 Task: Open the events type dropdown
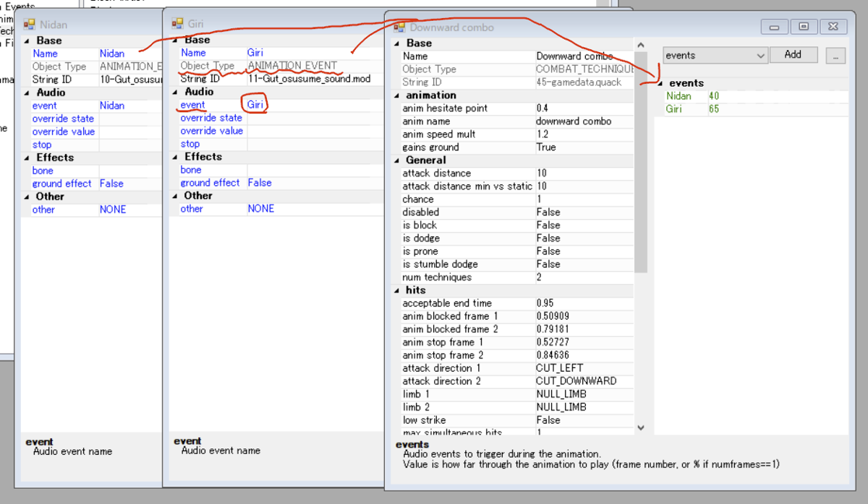(x=715, y=55)
